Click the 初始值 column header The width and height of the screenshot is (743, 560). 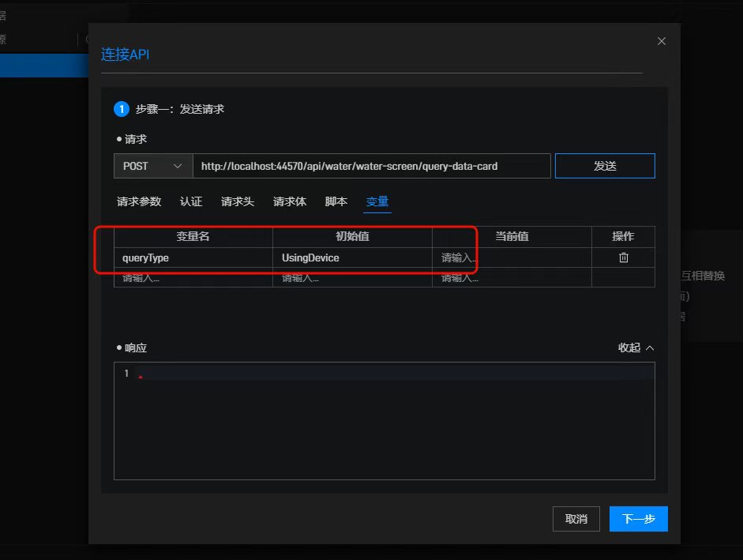point(352,236)
